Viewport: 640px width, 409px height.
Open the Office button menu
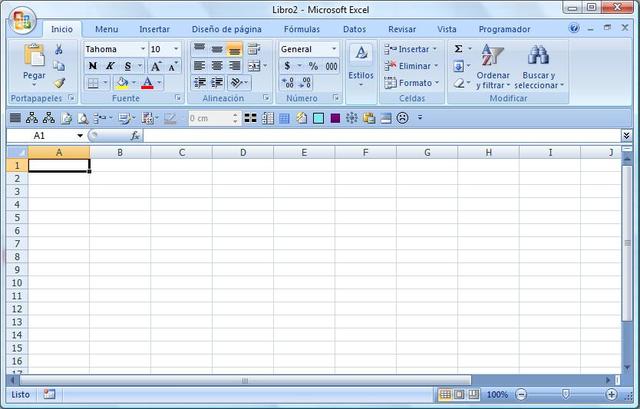coord(23,20)
